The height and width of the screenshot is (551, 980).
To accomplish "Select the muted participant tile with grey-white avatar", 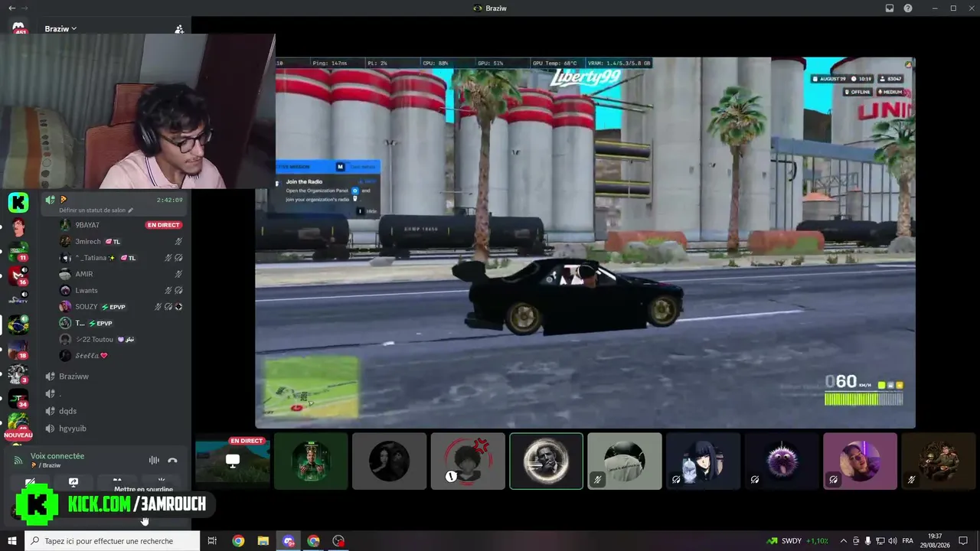I will [625, 461].
